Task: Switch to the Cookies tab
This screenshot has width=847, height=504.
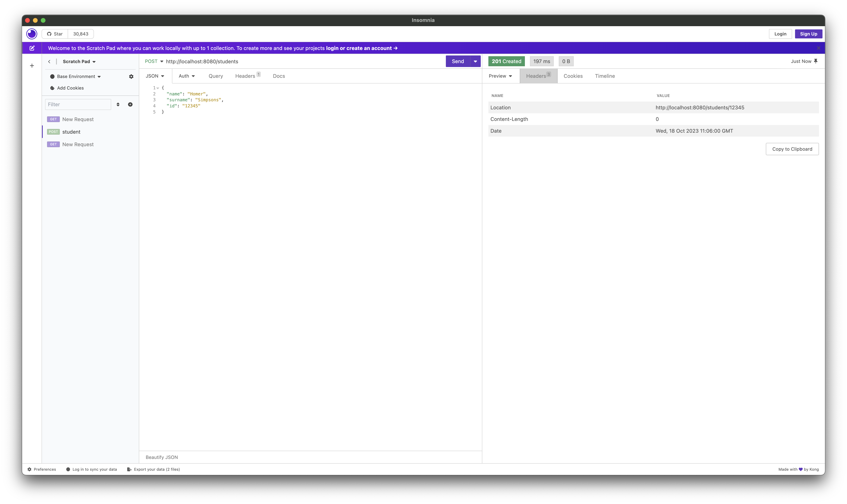Action: pos(573,76)
